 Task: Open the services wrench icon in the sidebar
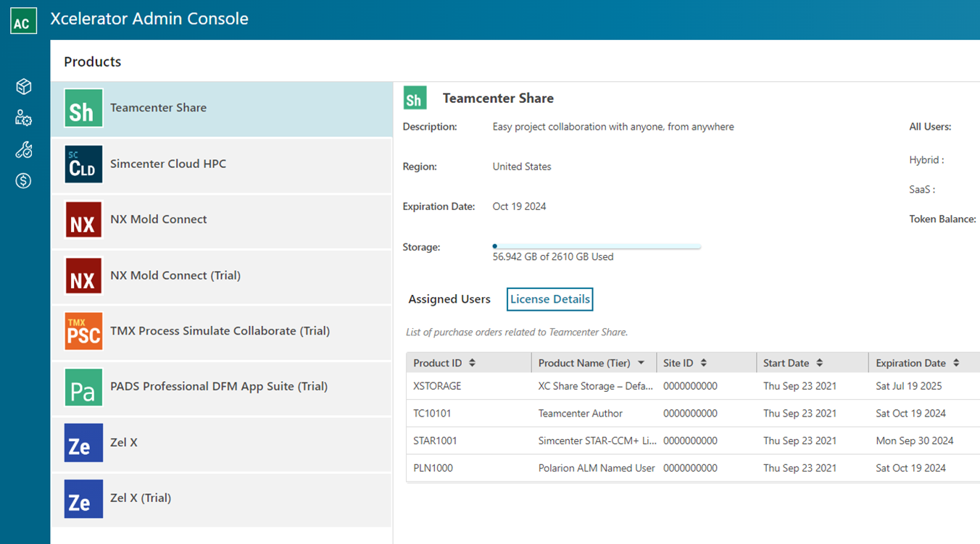22,149
